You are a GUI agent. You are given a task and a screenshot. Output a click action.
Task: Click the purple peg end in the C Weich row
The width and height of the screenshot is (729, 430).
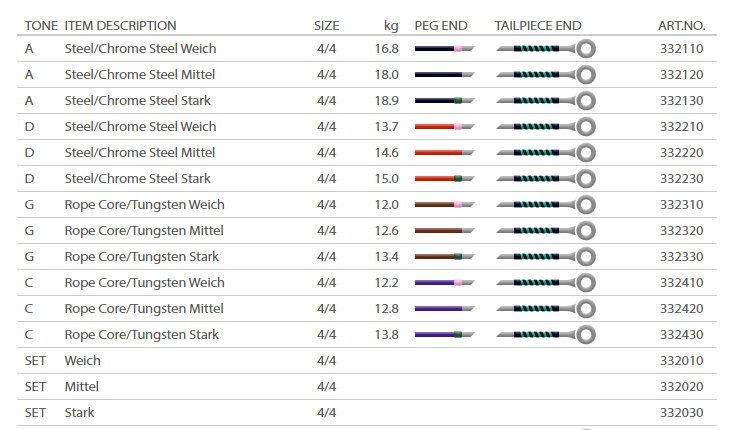coord(443,283)
